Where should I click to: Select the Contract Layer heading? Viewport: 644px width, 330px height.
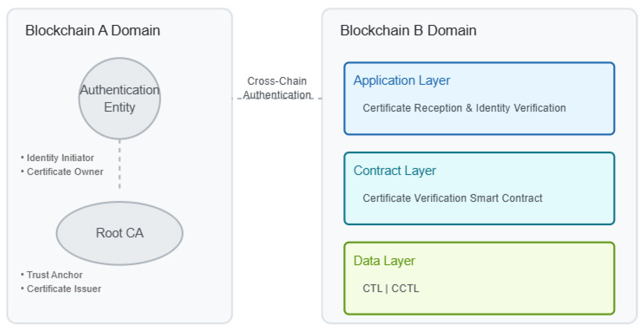click(x=394, y=171)
